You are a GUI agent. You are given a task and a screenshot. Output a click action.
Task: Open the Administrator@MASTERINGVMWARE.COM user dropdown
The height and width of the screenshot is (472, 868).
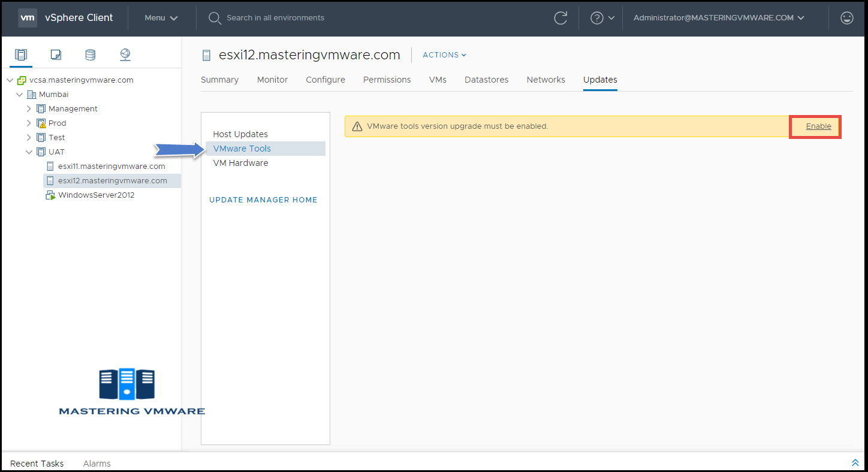pos(718,18)
